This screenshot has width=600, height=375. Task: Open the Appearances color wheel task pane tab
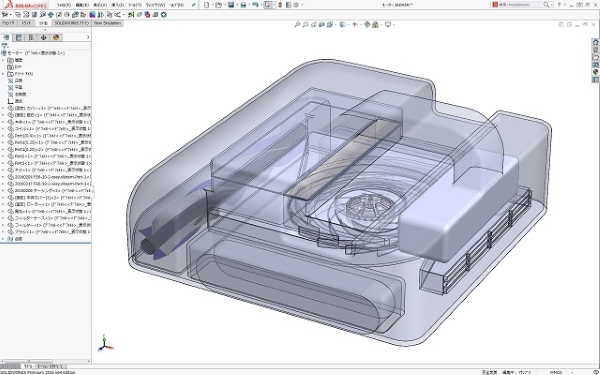[595, 72]
